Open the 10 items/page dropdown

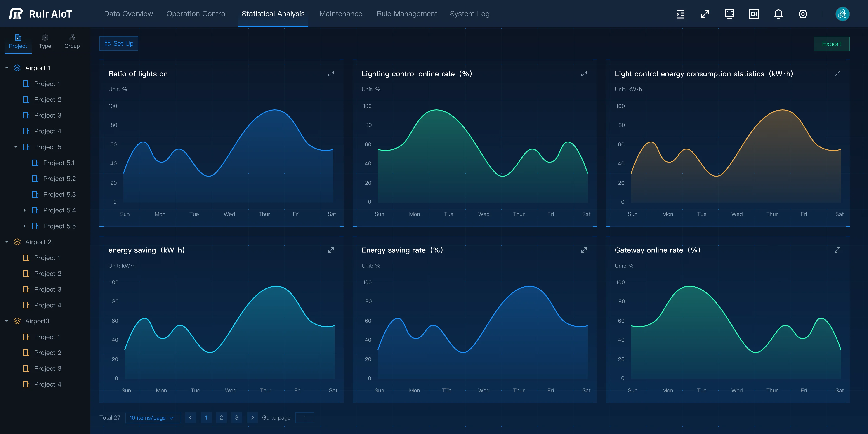(x=152, y=418)
